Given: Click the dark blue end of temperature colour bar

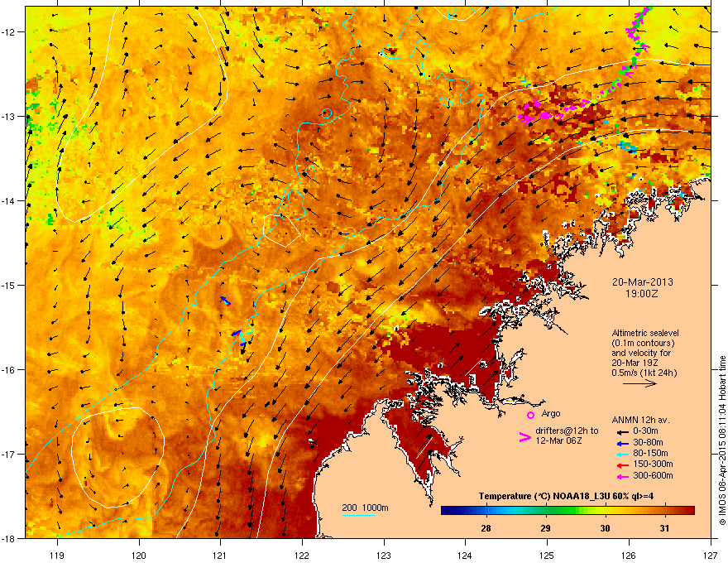Looking at the screenshot, I should 447,511.
